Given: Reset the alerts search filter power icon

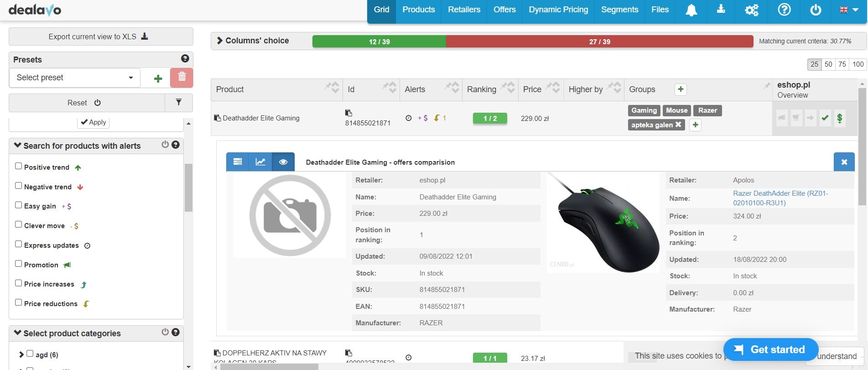Looking at the screenshot, I should pos(165,145).
